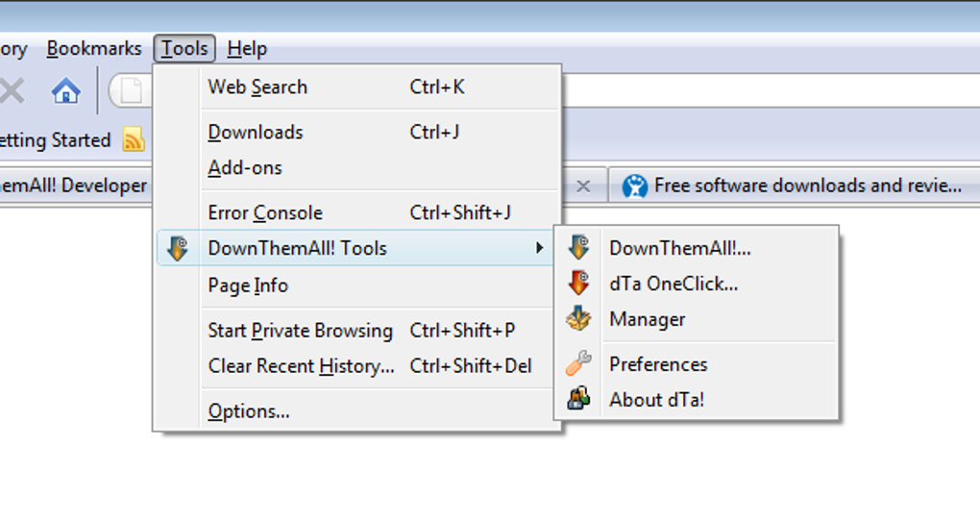Screen dimensions: 980x521
Task: Open the Help menu
Action: tap(247, 48)
